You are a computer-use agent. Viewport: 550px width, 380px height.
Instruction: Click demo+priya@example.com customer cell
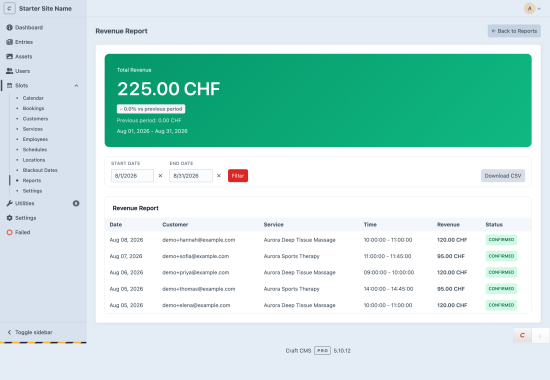pyautogui.click(x=195, y=273)
